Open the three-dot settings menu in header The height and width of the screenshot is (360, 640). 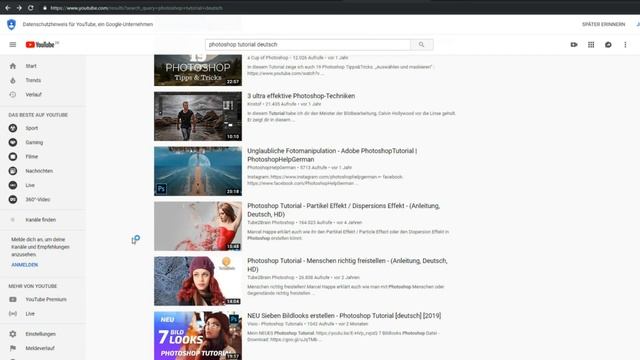pos(625,44)
